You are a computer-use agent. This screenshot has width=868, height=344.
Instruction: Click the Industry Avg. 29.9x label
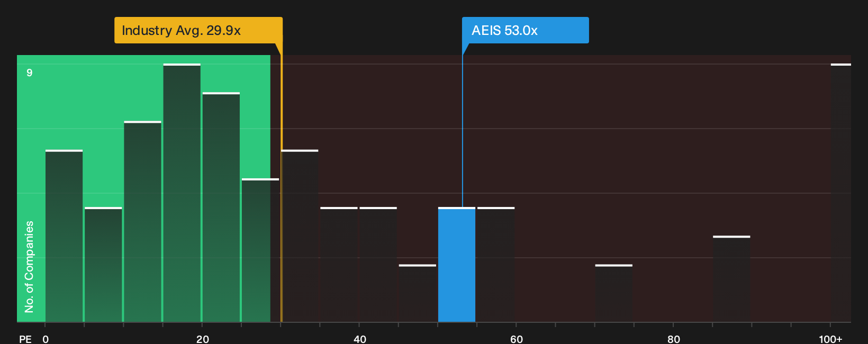click(198, 30)
